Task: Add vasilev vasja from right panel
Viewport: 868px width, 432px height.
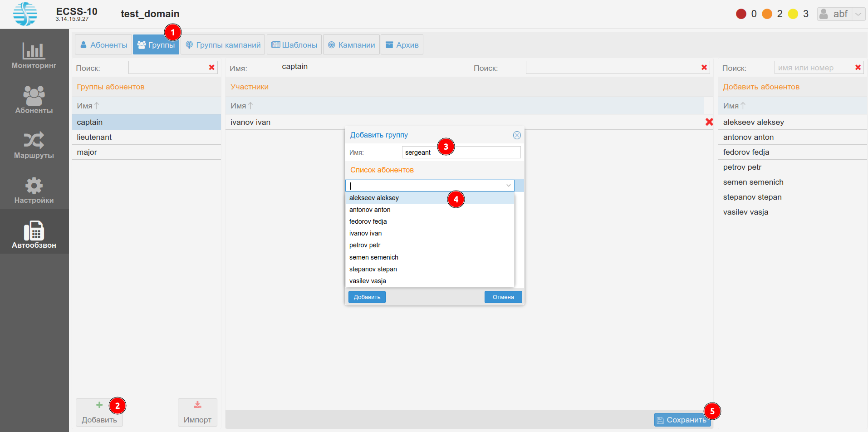Action: [x=793, y=212]
